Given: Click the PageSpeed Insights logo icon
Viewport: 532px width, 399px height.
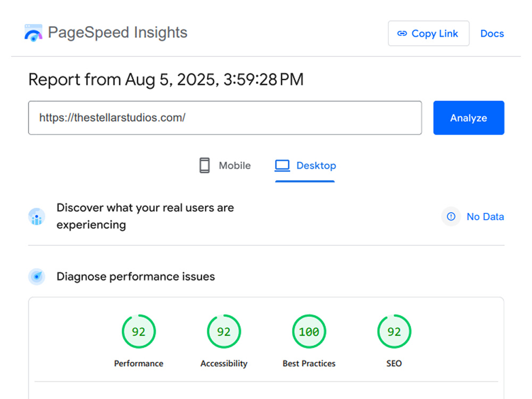Looking at the screenshot, I should 33,33.
